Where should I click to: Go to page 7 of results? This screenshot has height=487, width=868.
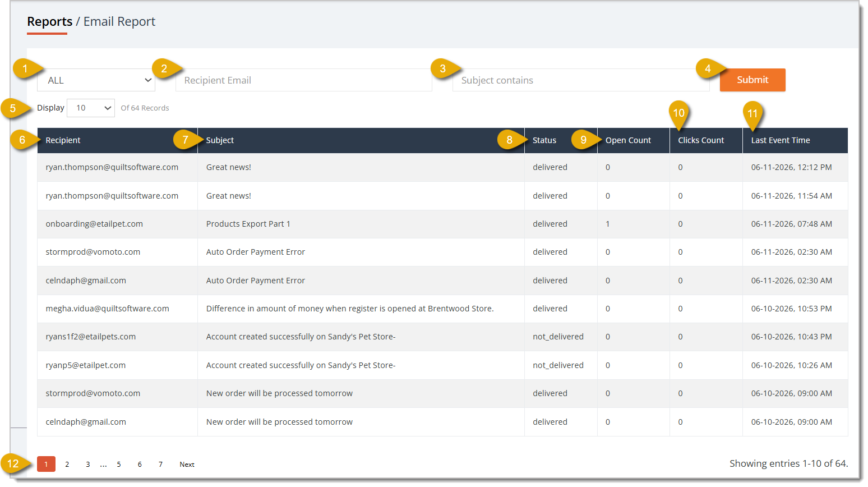coord(160,464)
